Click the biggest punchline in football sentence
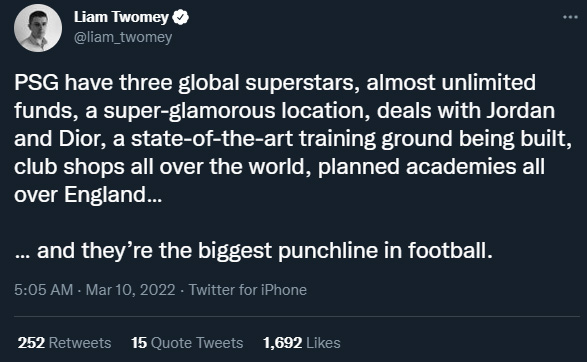This screenshot has height=362, width=587. tap(253, 250)
